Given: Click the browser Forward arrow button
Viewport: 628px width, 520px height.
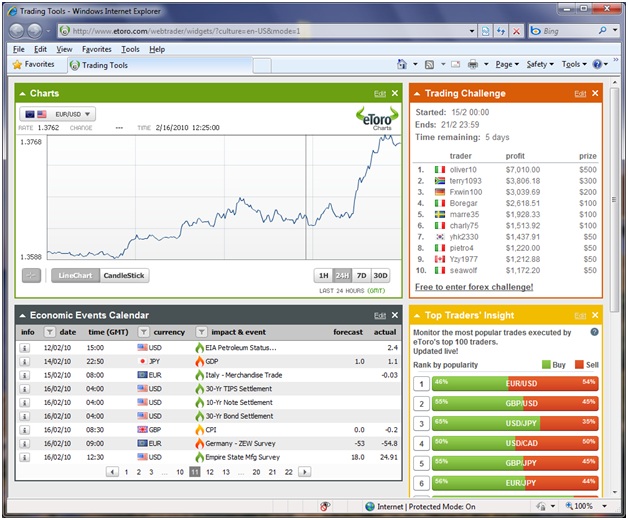Looking at the screenshot, I should (34, 31).
